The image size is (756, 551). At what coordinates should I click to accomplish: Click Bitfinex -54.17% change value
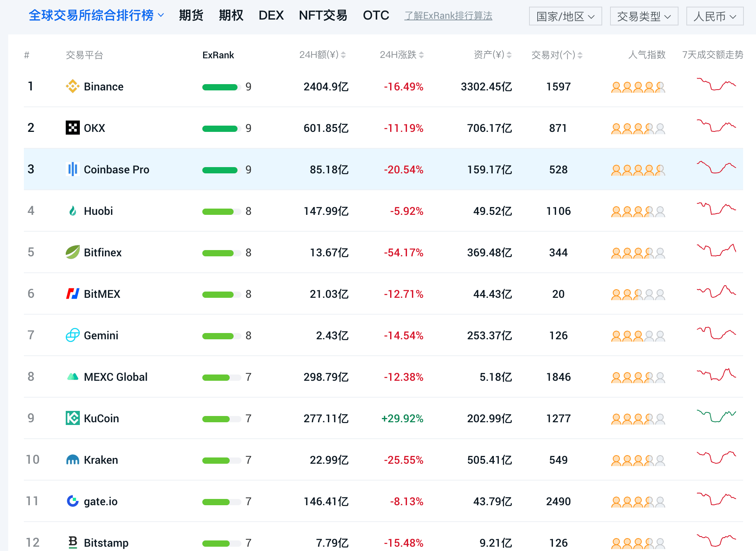click(403, 252)
